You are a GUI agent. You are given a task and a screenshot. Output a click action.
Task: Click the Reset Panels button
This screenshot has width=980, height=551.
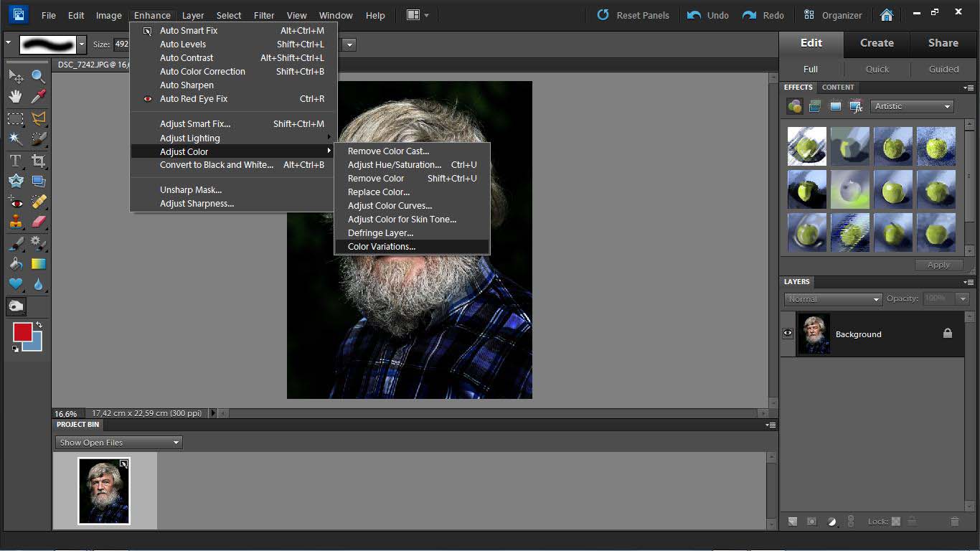pyautogui.click(x=633, y=15)
